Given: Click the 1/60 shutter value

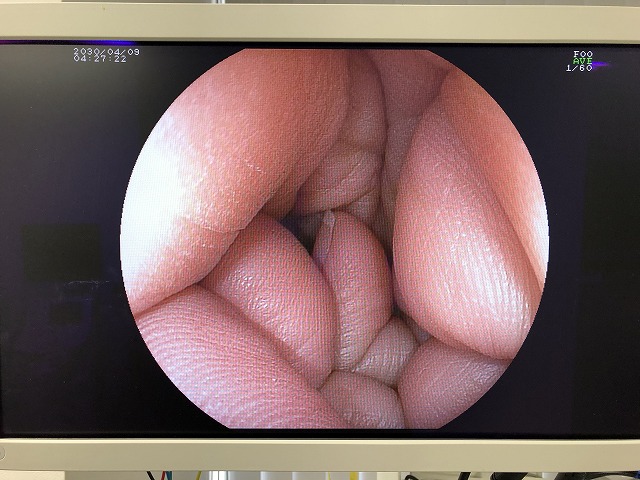Looking at the screenshot, I should 579,68.
